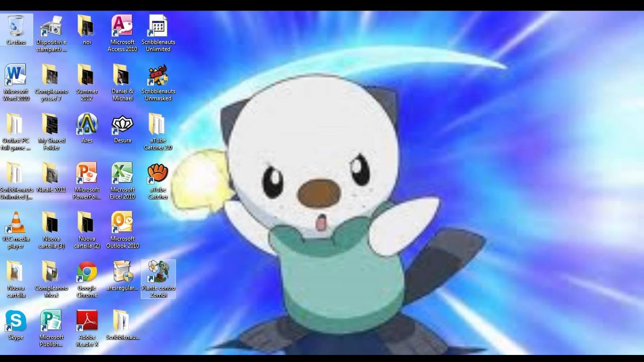Select the Daniel & Michael folder
The width and height of the screenshot is (644, 362).
point(122,83)
